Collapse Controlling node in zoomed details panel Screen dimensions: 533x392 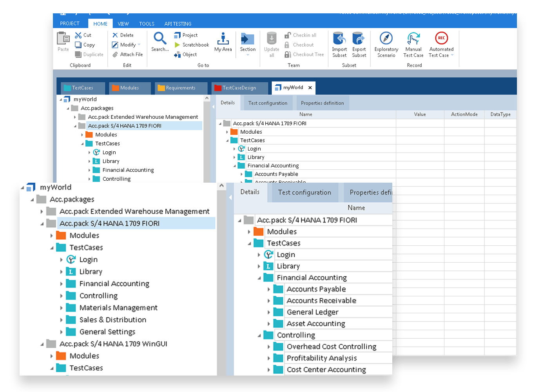click(259, 336)
